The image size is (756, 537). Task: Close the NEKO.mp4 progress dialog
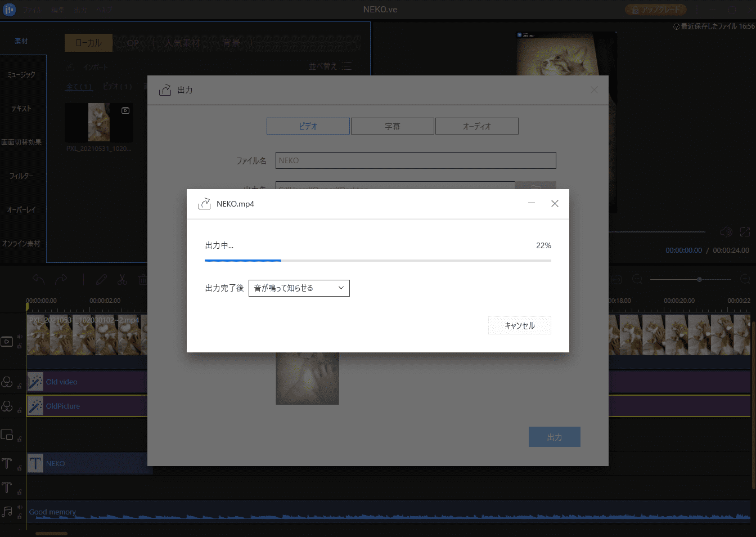(555, 203)
